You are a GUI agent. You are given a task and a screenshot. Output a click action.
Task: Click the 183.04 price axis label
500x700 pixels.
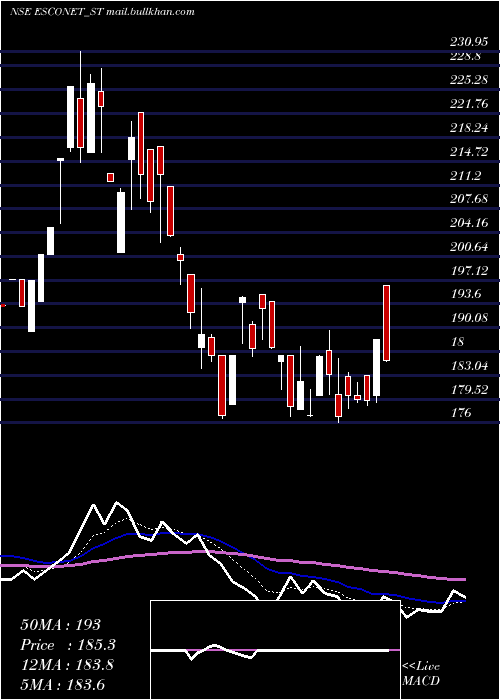468,366
